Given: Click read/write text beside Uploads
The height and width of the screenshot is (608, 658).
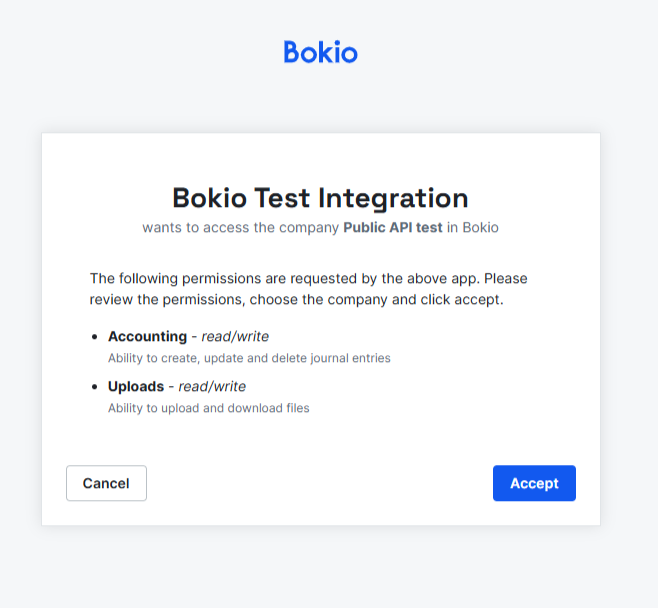Looking at the screenshot, I should 212,386.
